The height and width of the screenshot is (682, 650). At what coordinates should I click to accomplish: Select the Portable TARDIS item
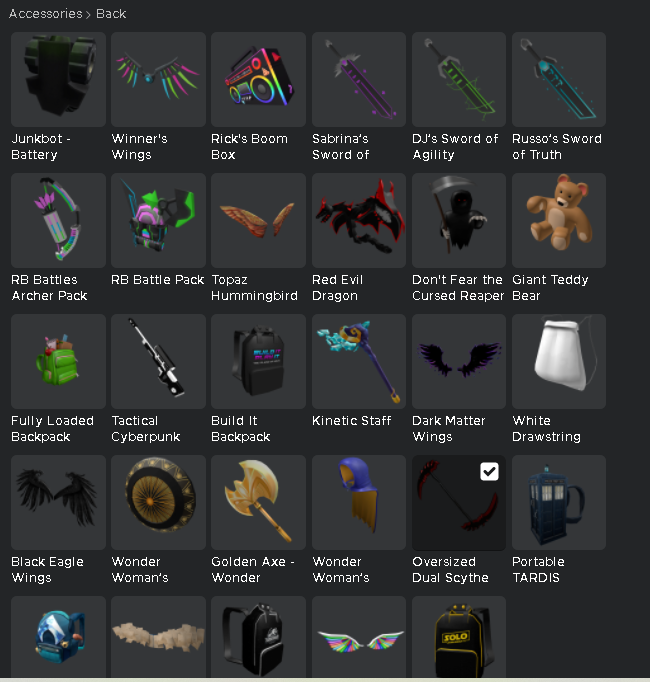point(559,502)
